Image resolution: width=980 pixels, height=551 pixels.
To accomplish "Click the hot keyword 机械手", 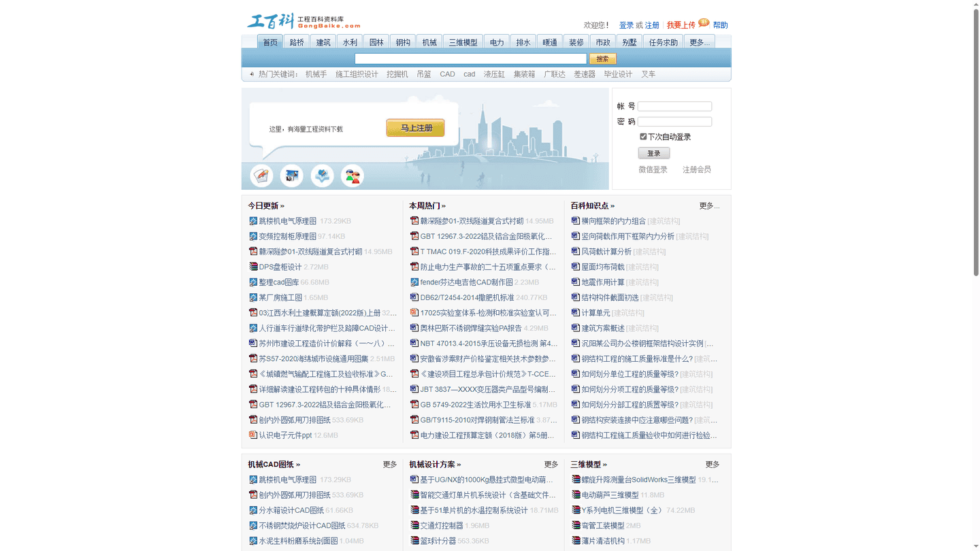I will click(x=316, y=74).
